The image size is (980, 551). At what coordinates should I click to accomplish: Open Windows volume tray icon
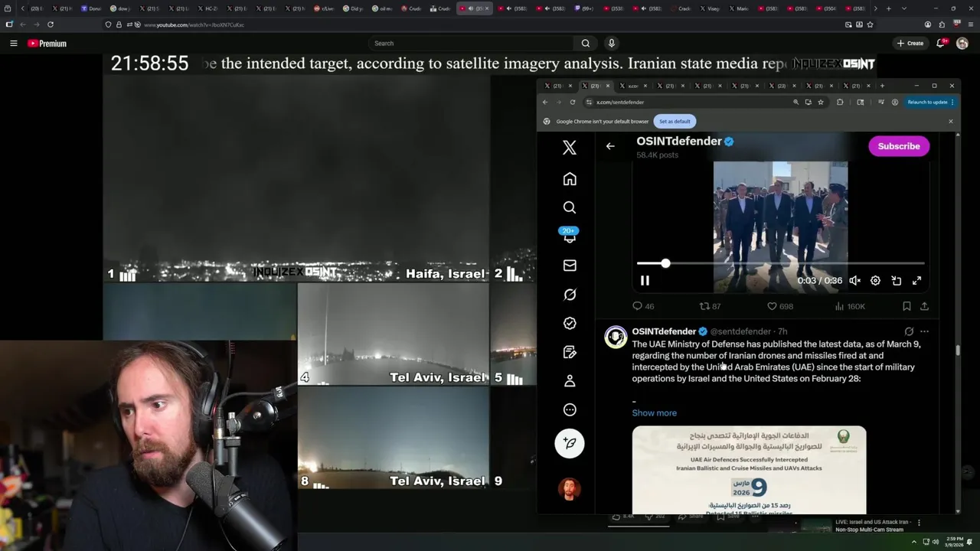click(935, 542)
